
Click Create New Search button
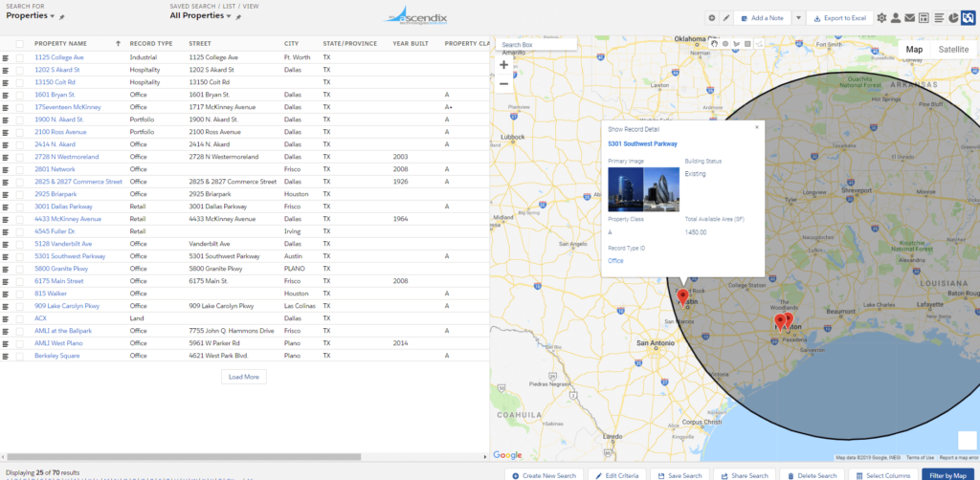coord(545,475)
